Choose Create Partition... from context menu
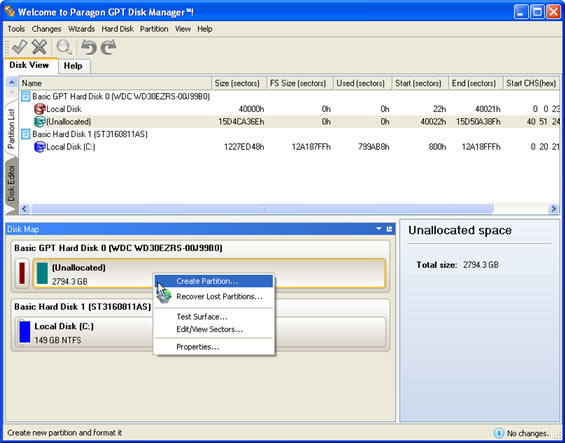565x443 pixels. 214,281
